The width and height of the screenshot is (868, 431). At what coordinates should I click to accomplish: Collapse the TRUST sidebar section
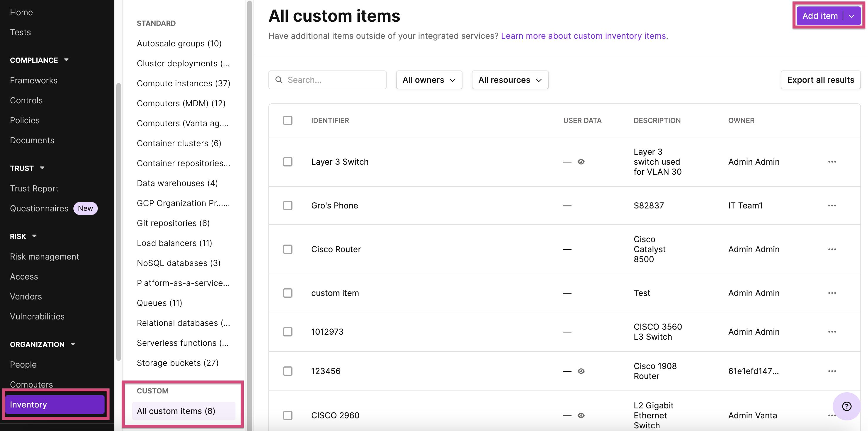tap(42, 168)
